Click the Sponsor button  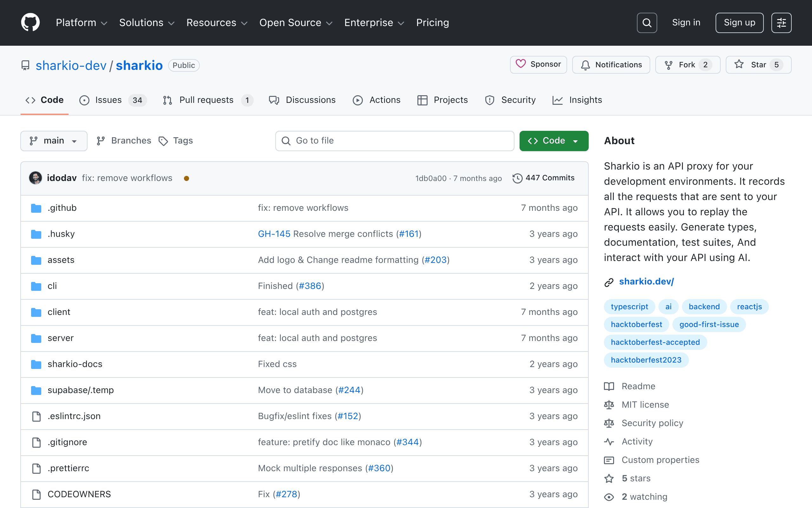click(x=538, y=64)
